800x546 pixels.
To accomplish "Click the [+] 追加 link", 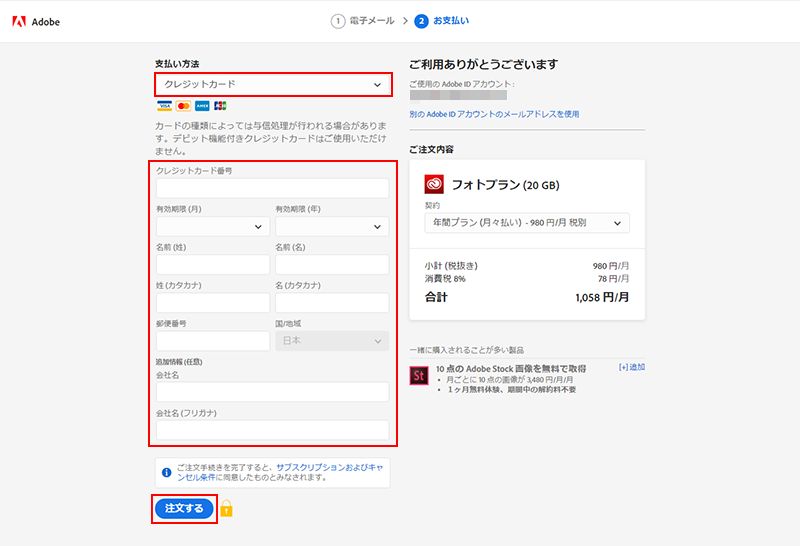I will [632, 367].
